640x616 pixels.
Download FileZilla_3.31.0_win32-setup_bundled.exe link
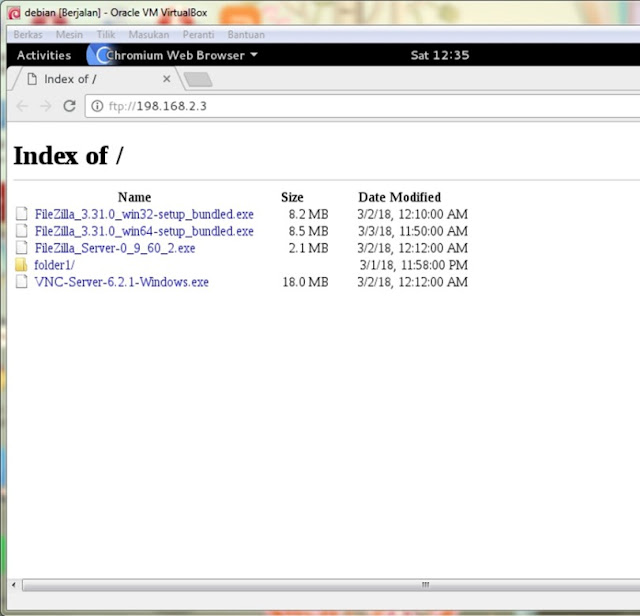(144, 214)
